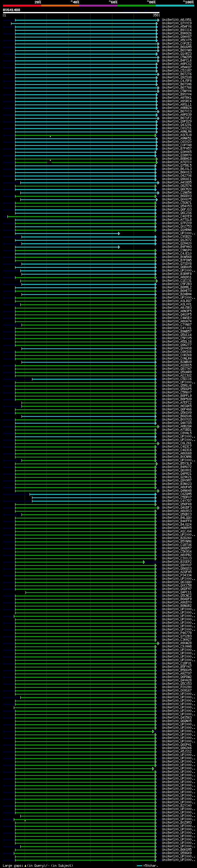
Task: Click short alignment arrowhead for UniRef100_B4FHA3
Action: (119, 247)
